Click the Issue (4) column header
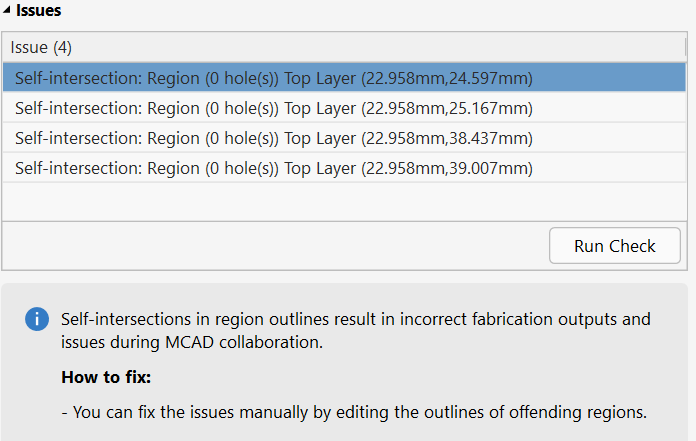This screenshot has width=696, height=441. [x=42, y=47]
